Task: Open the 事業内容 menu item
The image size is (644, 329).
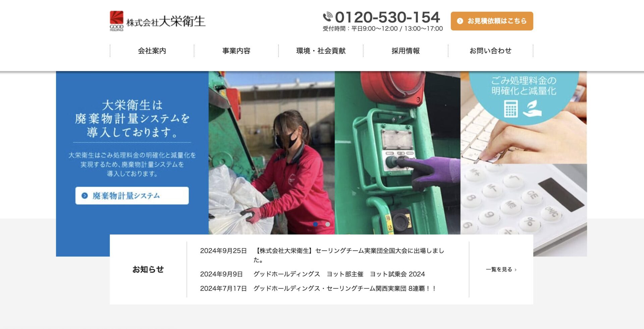Action: point(236,51)
